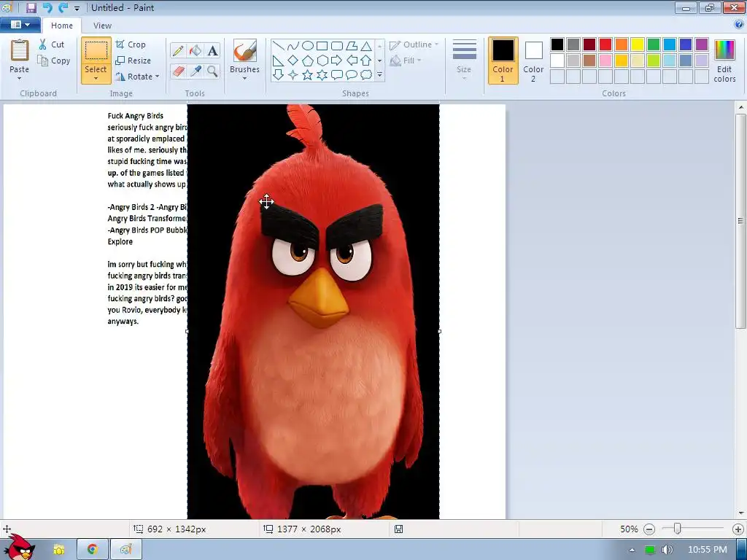Click the volume speaker tray icon

(667, 550)
